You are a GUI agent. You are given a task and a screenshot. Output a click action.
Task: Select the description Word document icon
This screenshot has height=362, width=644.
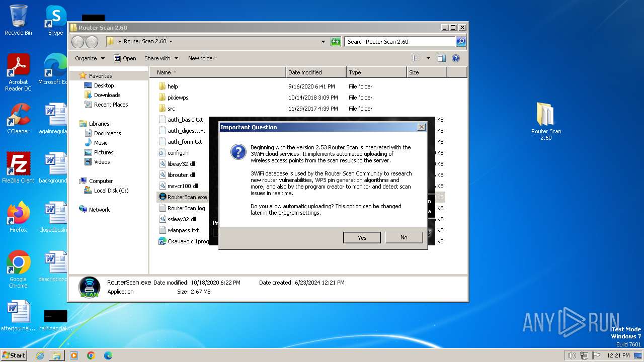click(53, 266)
